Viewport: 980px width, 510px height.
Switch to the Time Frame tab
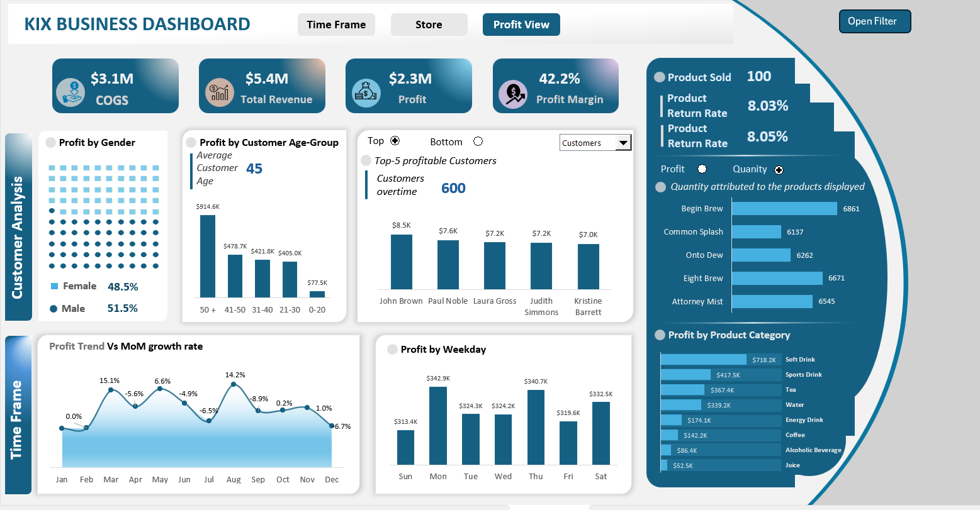(336, 25)
